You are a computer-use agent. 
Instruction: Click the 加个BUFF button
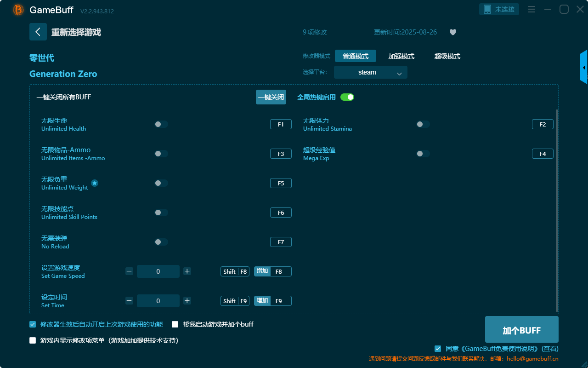pos(522,329)
